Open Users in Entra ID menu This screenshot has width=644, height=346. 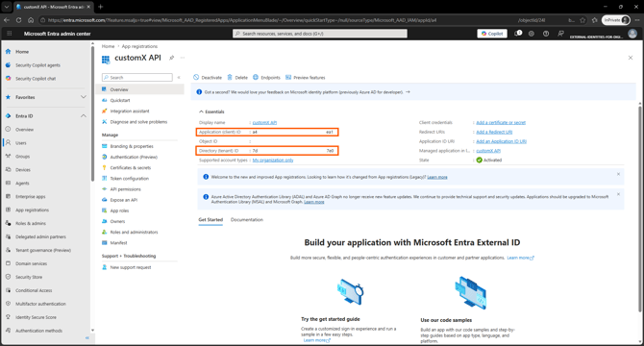(x=20, y=143)
